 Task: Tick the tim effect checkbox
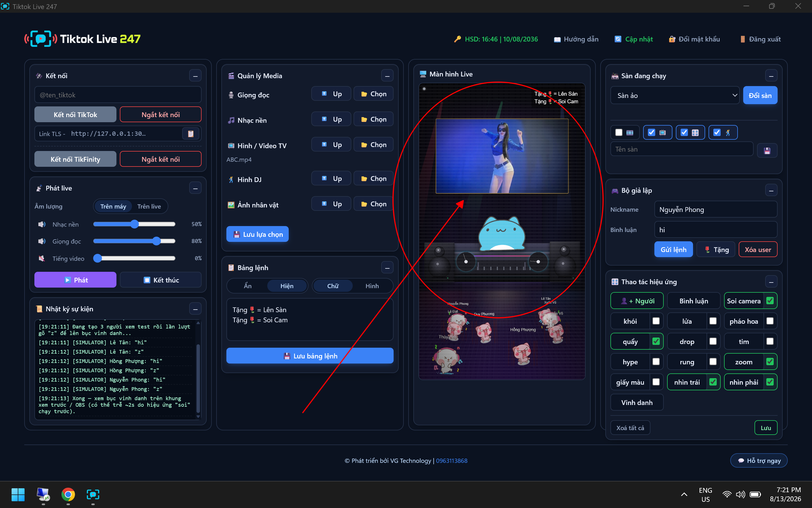[x=770, y=341]
